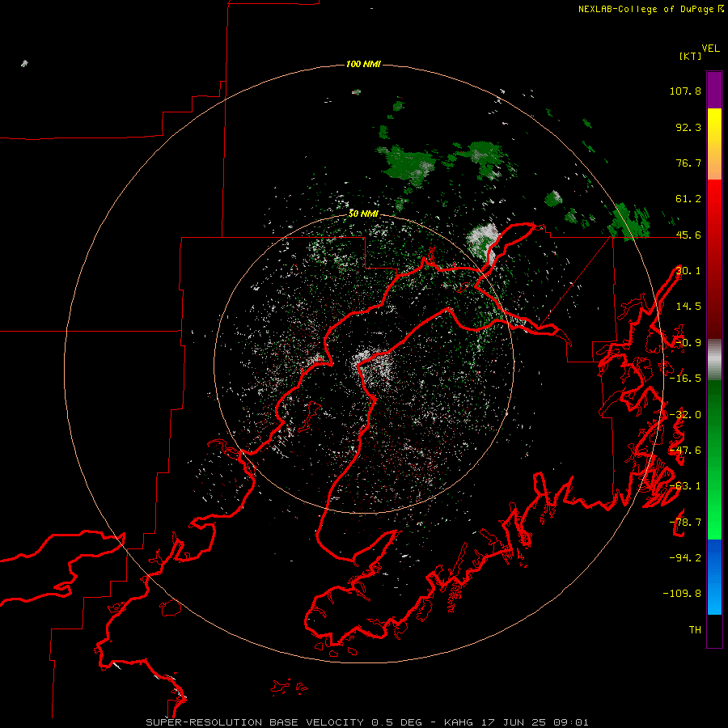Click the -16.5 velocity scale value
This screenshot has height=728, width=728.
point(685,379)
